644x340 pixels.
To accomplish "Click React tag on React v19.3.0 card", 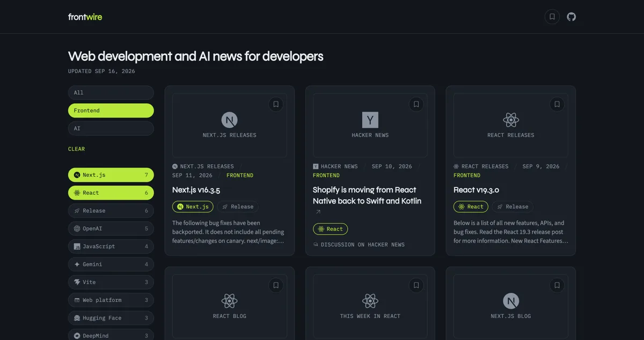I will point(471,206).
